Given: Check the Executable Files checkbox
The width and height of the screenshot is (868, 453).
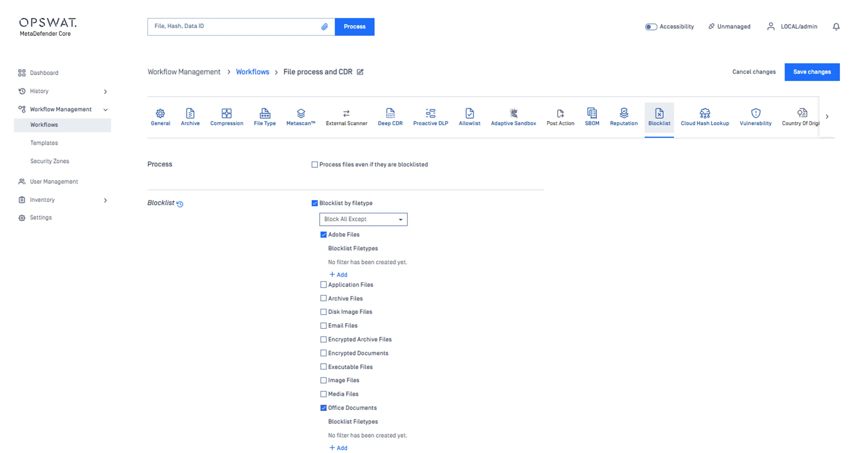Looking at the screenshot, I should pos(323,367).
